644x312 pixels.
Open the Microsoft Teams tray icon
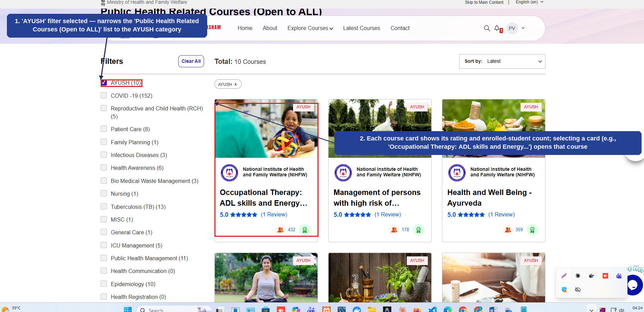tap(619, 276)
